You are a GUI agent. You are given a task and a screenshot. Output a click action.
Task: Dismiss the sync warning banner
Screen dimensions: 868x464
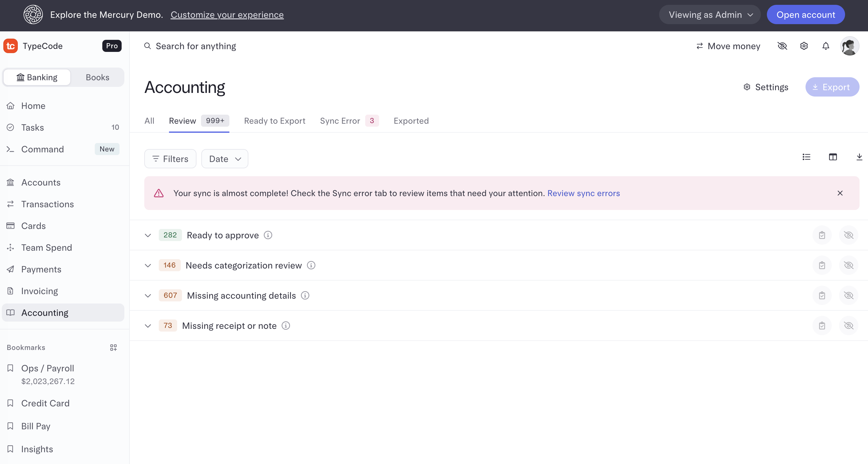[x=840, y=193]
